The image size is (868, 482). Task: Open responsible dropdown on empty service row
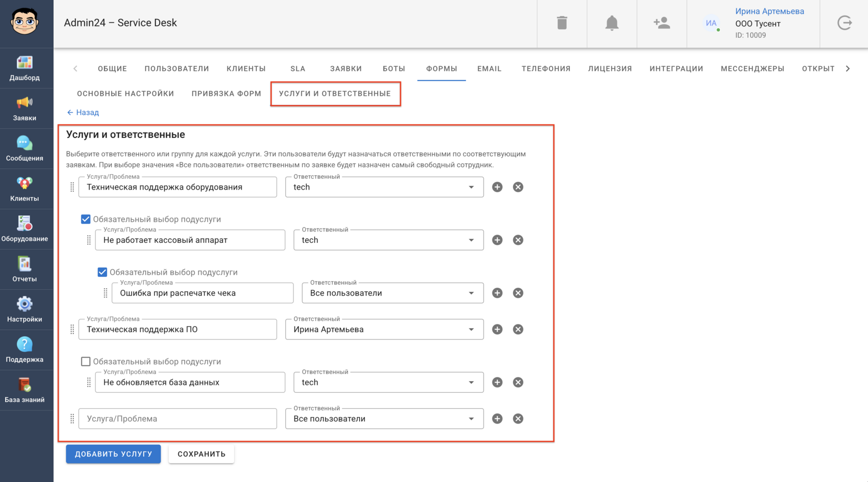point(384,418)
